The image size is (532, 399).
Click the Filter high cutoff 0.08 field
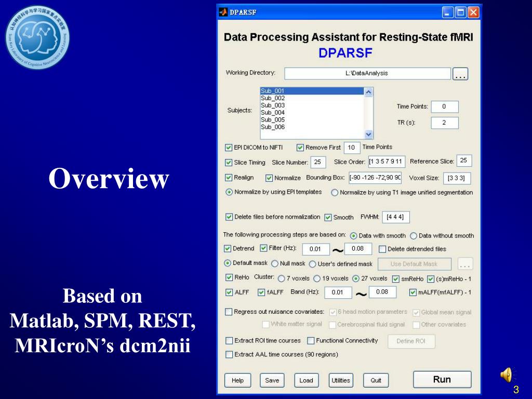tap(358, 249)
